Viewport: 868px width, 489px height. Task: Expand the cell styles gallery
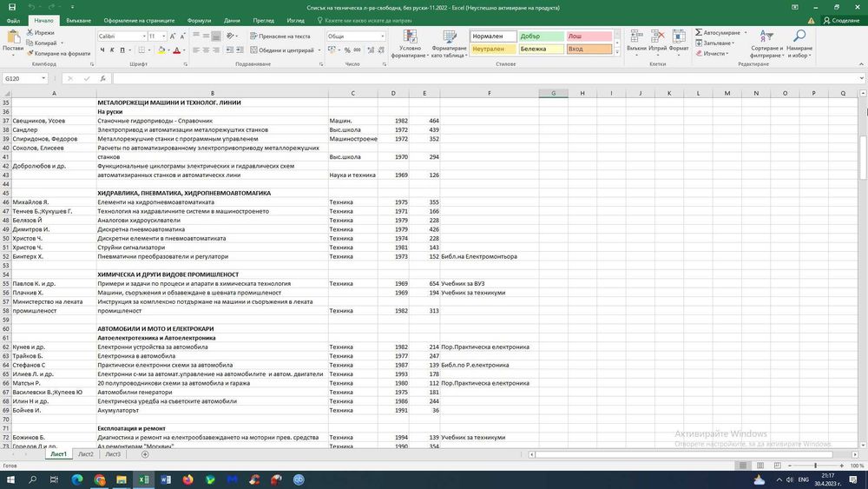[x=617, y=51]
